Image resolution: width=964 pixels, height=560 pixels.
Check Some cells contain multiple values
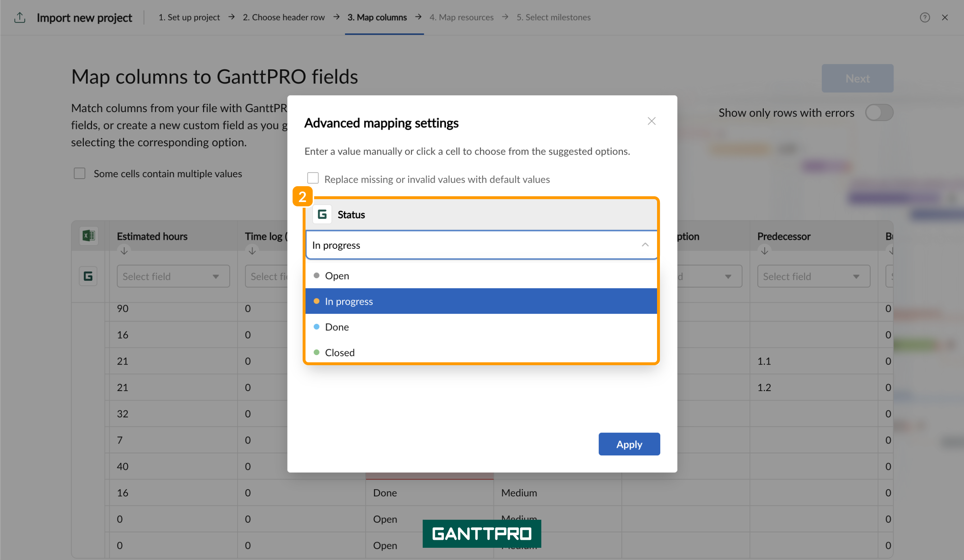[x=79, y=173]
